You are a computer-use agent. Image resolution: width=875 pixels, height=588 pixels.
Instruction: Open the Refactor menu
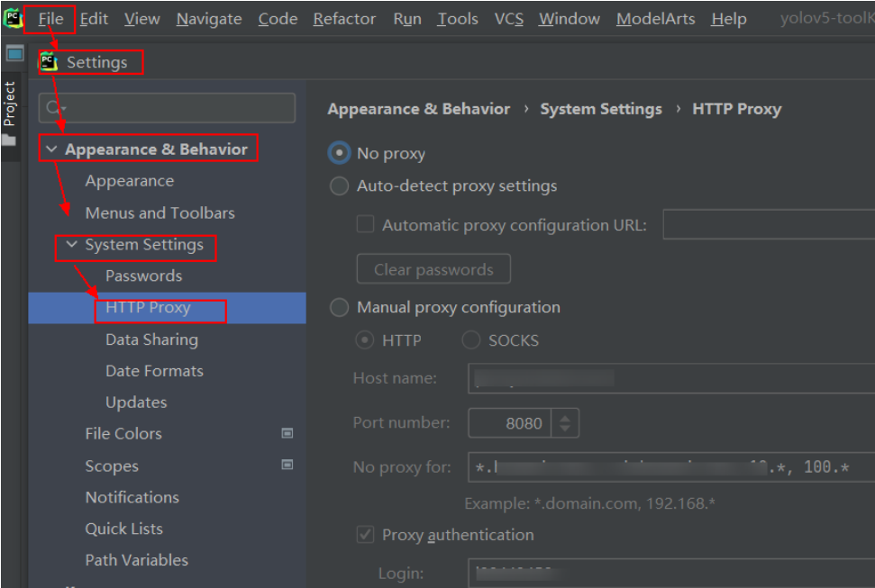(x=344, y=19)
